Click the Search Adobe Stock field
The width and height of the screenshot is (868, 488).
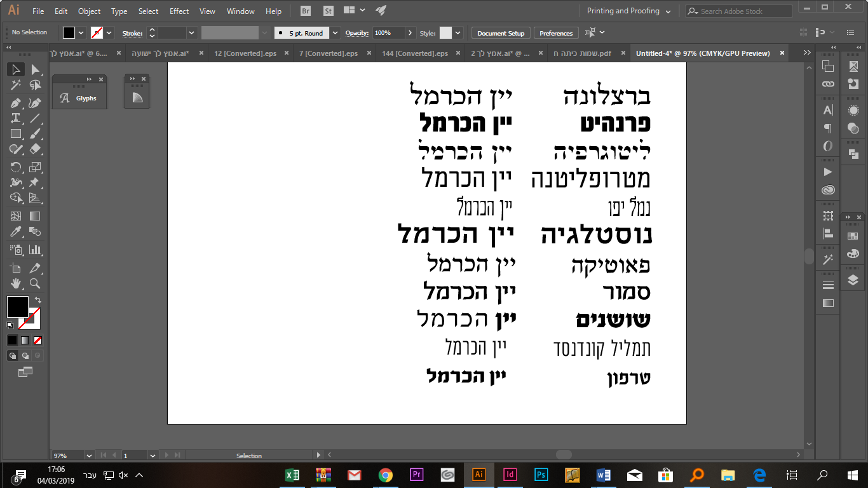tap(737, 11)
